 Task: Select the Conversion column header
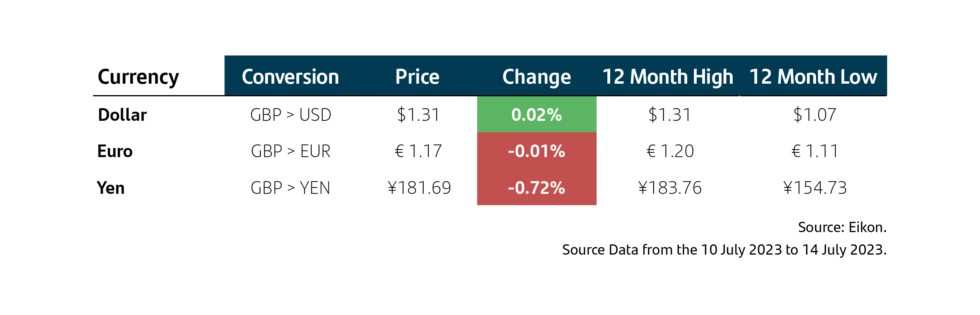290,77
